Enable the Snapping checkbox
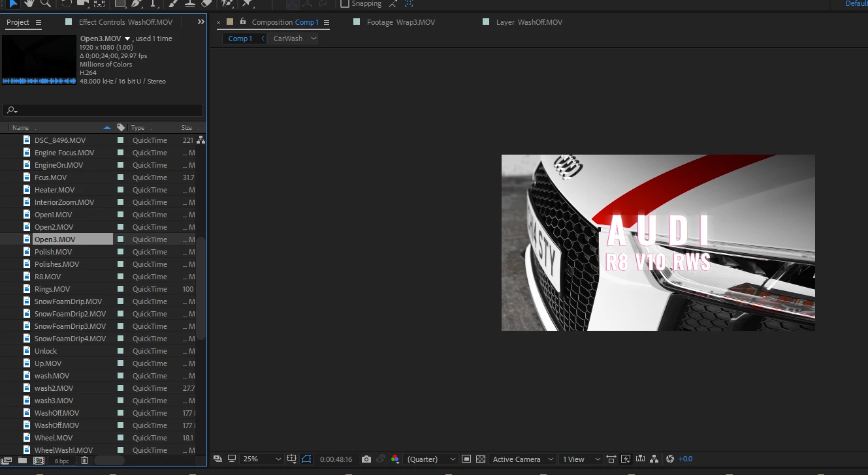Screen dimensions: 868x475 pos(345,3)
